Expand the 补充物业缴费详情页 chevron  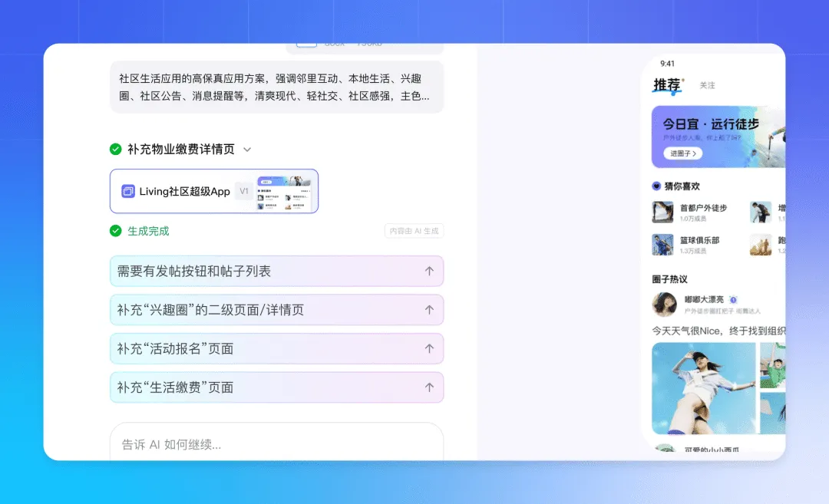pos(247,150)
